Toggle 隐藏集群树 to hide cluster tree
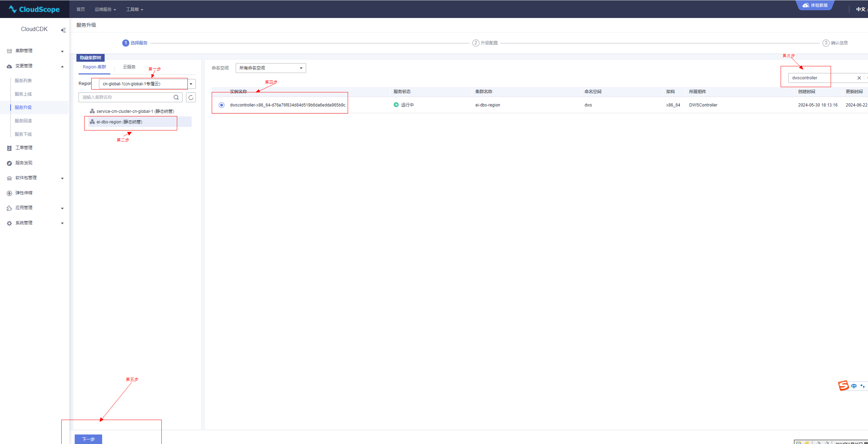868x444 pixels. tap(91, 58)
